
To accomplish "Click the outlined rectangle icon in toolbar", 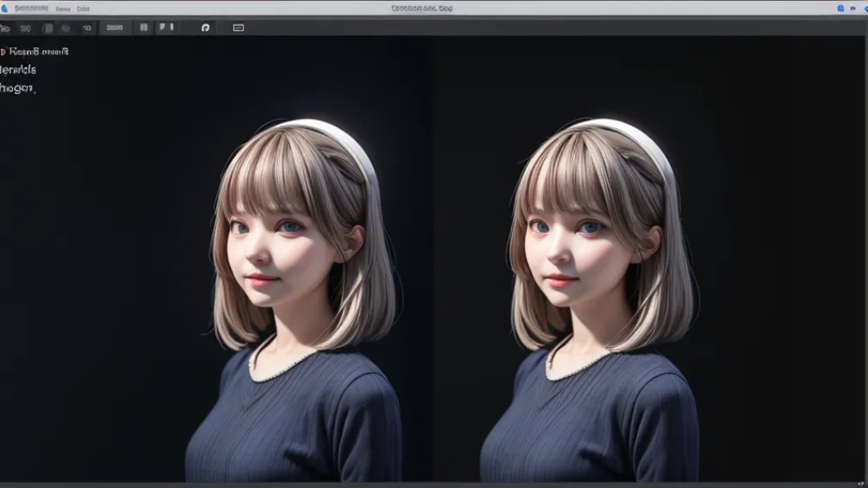I will coord(239,28).
